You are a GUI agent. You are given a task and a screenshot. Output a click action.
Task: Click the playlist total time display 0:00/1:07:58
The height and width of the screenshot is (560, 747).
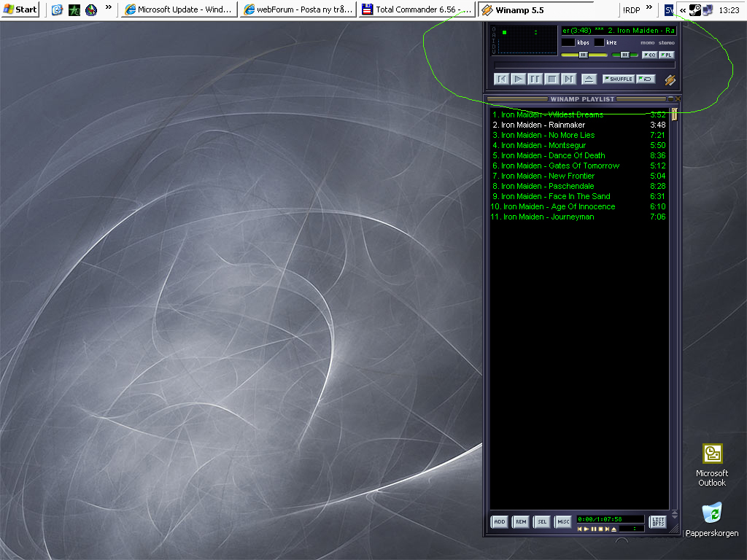pos(610,519)
